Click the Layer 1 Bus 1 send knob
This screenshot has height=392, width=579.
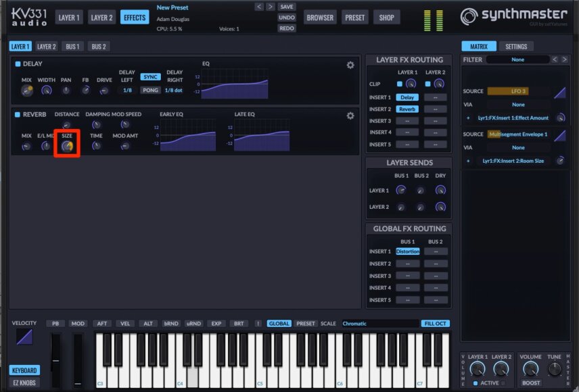point(400,190)
